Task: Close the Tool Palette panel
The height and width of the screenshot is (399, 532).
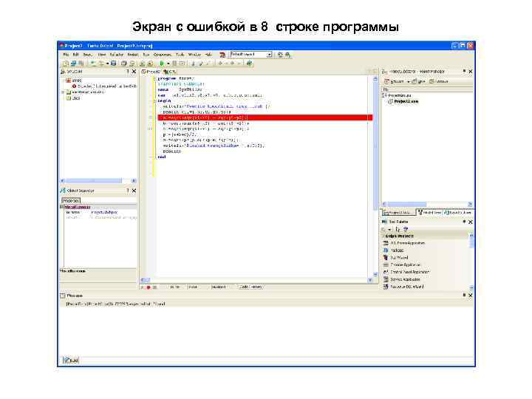Action: 470,222
